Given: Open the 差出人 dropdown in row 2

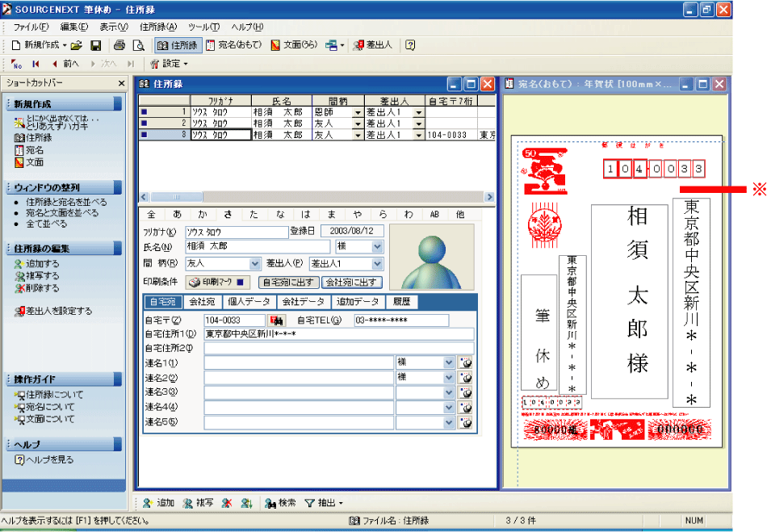Looking at the screenshot, I should click(x=418, y=124).
